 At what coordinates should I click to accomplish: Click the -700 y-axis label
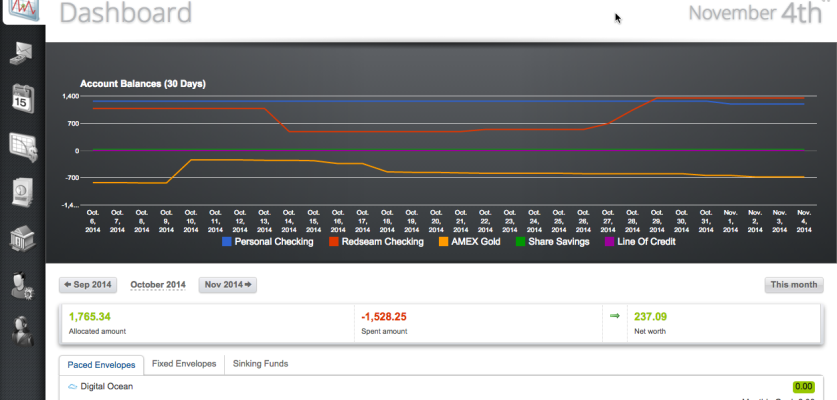tap(70, 177)
